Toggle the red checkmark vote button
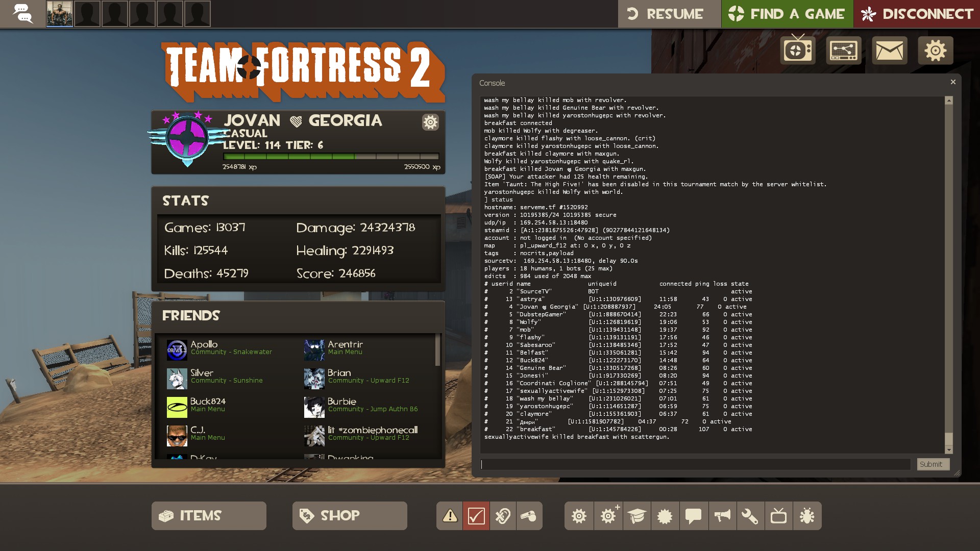980x551 pixels. (x=476, y=516)
